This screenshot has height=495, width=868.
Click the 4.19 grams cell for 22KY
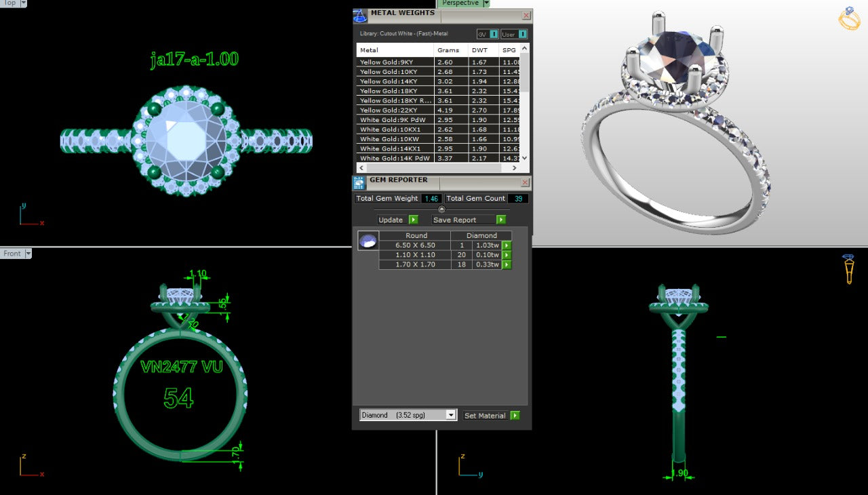(x=451, y=110)
